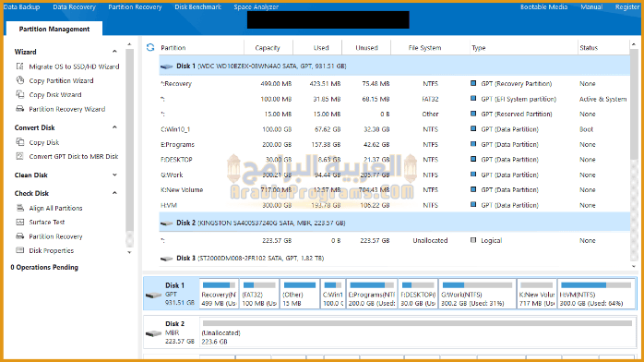The image size is (644, 362).
Task: Click the Disk Properties icon
Action: click(x=19, y=250)
